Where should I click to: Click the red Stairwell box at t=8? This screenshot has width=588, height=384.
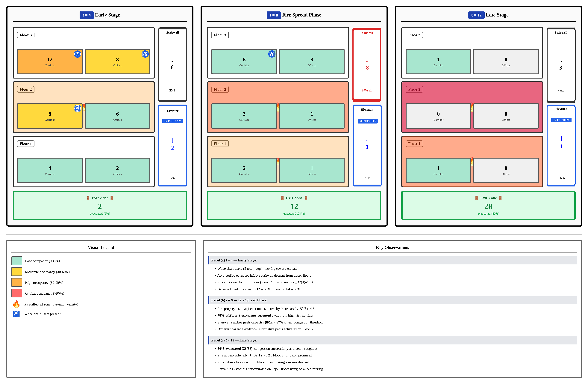click(367, 65)
